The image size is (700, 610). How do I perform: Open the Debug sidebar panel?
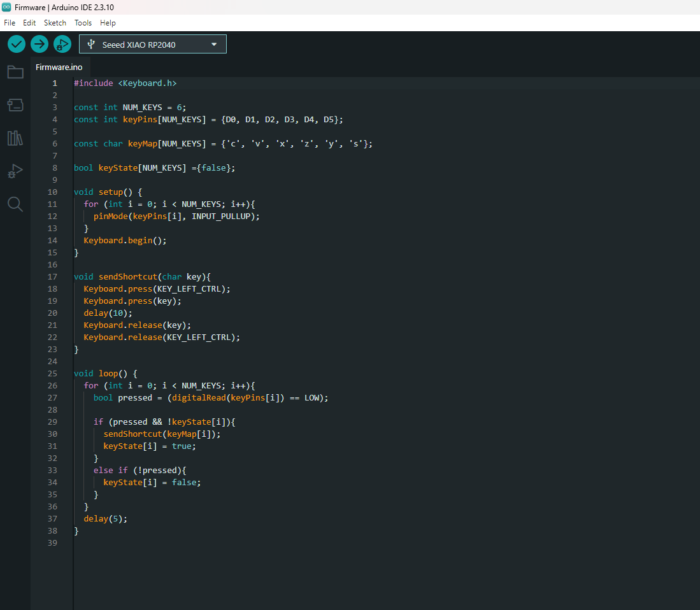15,171
